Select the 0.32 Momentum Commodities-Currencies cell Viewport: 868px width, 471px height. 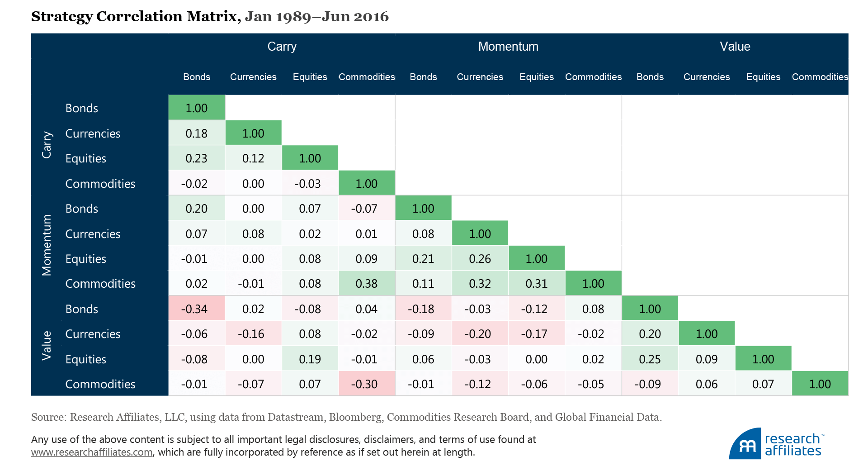pos(480,284)
